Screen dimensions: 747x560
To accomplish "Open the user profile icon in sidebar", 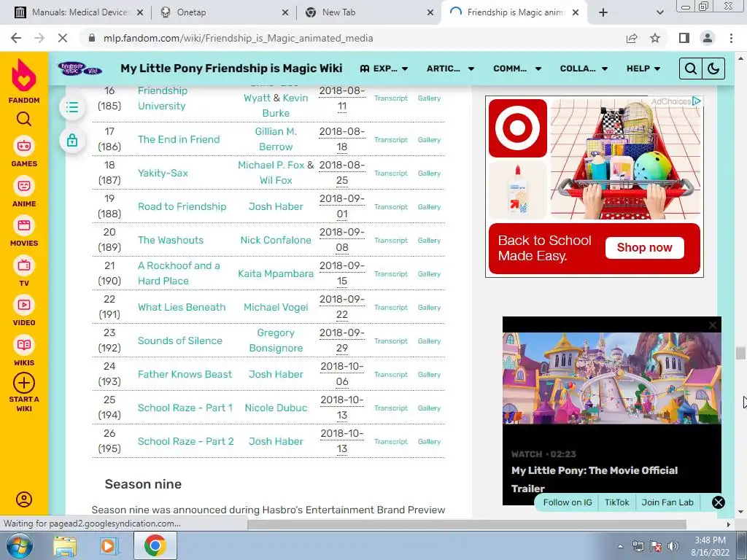I will click(24, 499).
